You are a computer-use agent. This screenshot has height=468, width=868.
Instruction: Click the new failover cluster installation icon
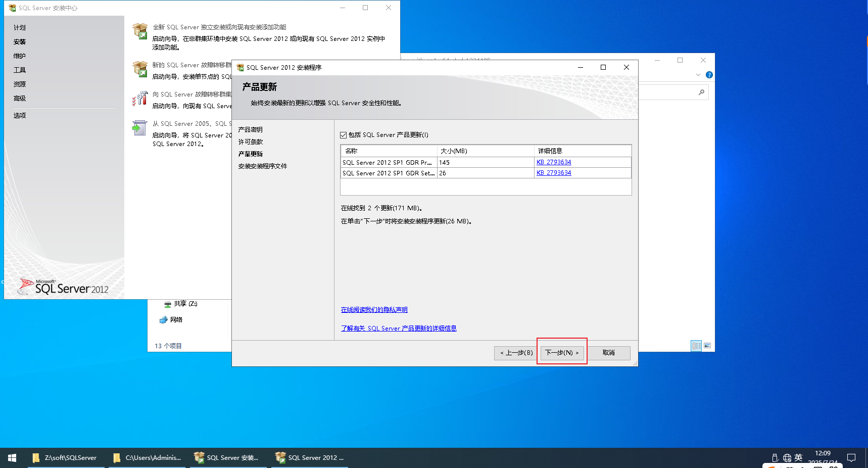point(140,69)
